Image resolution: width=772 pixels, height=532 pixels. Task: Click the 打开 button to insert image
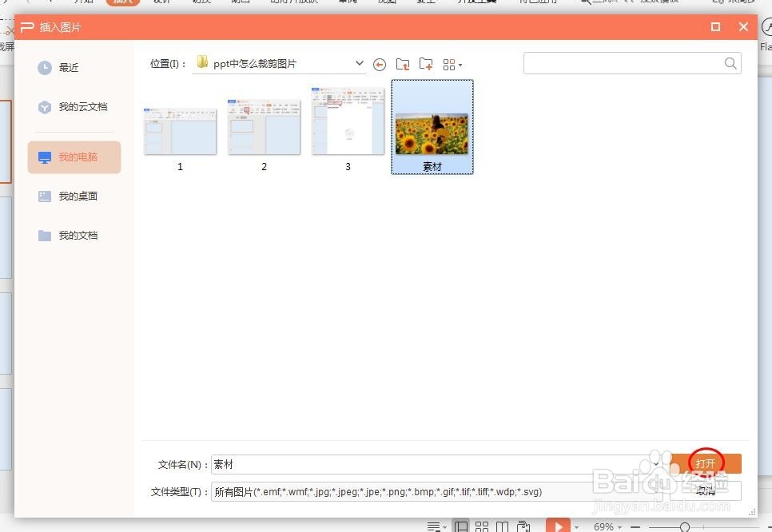click(x=706, y=463)
